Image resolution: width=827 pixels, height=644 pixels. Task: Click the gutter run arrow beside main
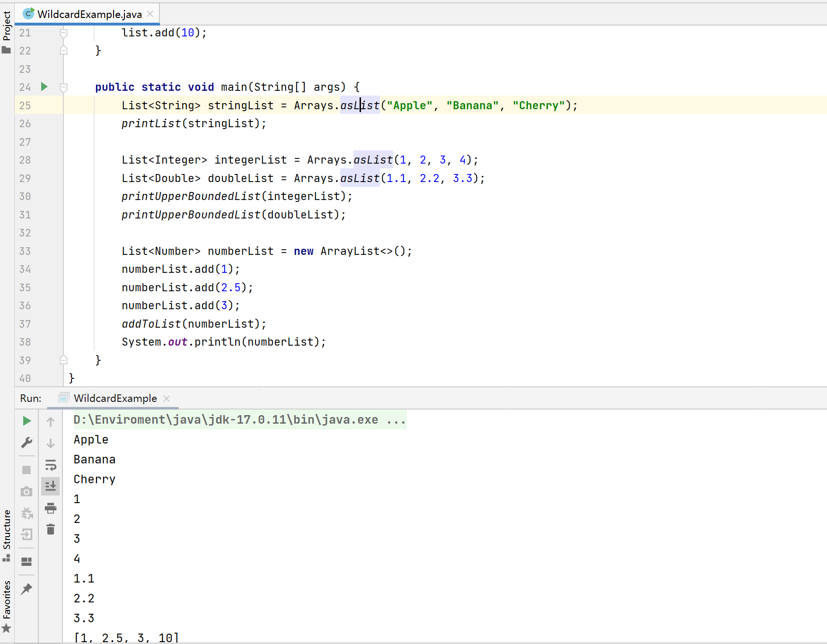pos(44,87)
